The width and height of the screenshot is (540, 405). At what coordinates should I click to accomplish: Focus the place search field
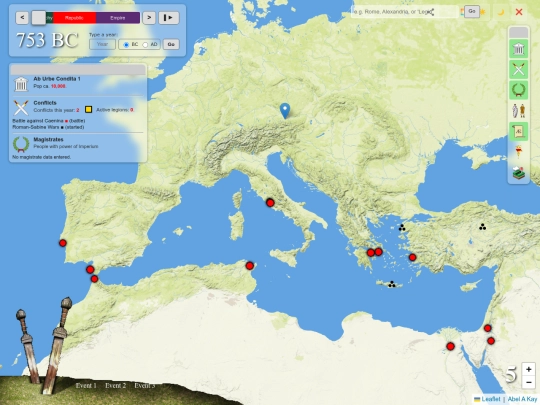pos(405,12)
